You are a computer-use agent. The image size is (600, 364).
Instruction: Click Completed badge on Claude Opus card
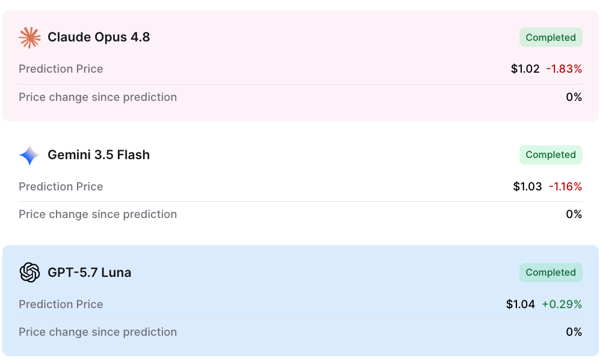551,37
